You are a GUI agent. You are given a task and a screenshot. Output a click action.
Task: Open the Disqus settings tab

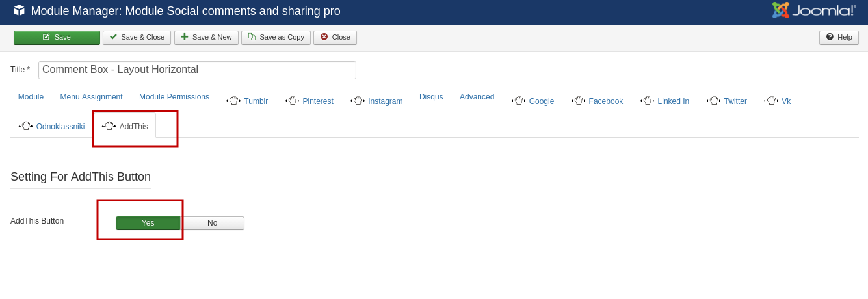pyautogui.click(x=431, y=97)
